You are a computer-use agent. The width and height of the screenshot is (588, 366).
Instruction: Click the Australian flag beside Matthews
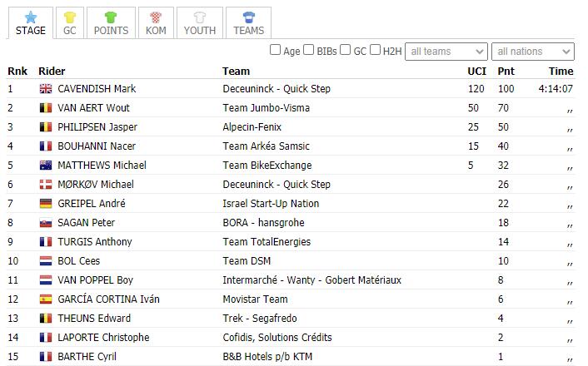[46, 166]
